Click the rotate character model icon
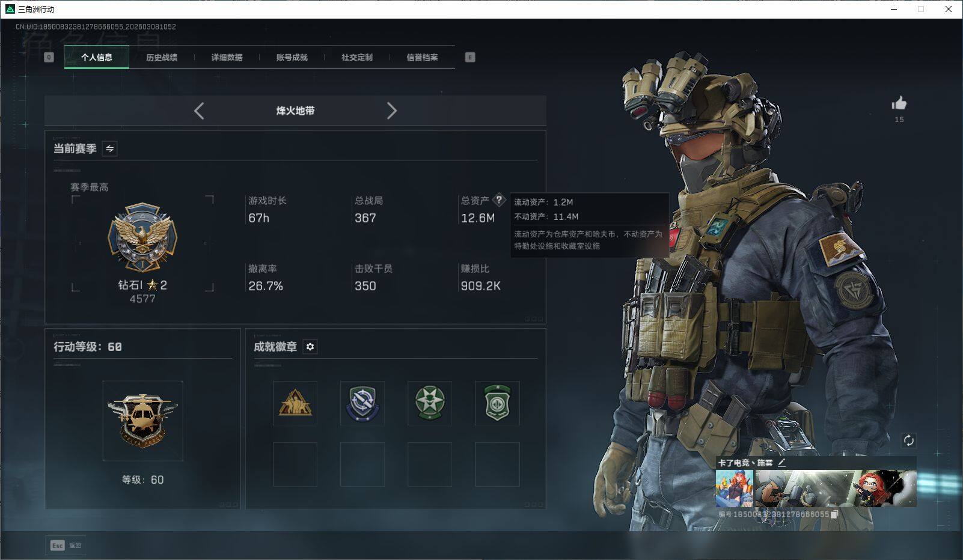The image size is (963, 560). tap(908, 440)
